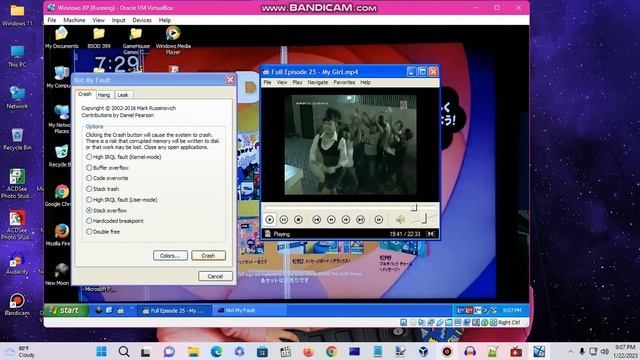Screen dimensions: 640x360
Task: Open GameHouse Games folder icon
Action: [136, 40]
